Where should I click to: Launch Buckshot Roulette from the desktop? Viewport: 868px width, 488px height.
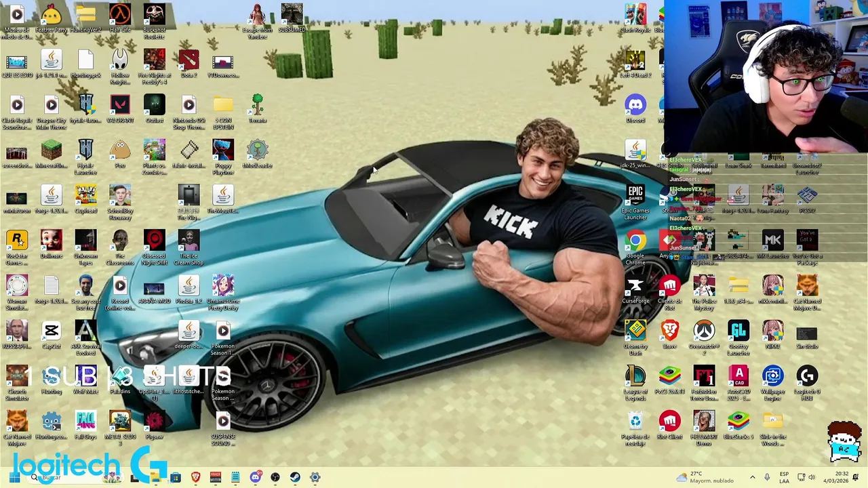click(154, 20)
